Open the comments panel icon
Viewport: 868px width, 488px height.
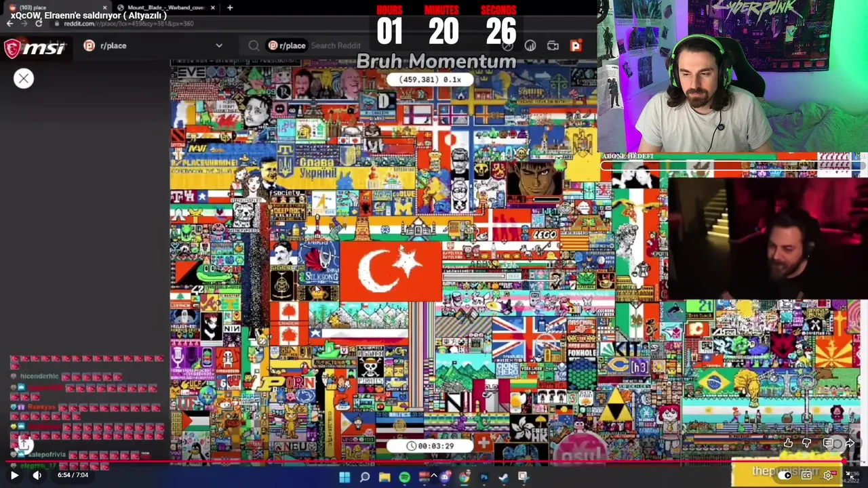[828, 443]
